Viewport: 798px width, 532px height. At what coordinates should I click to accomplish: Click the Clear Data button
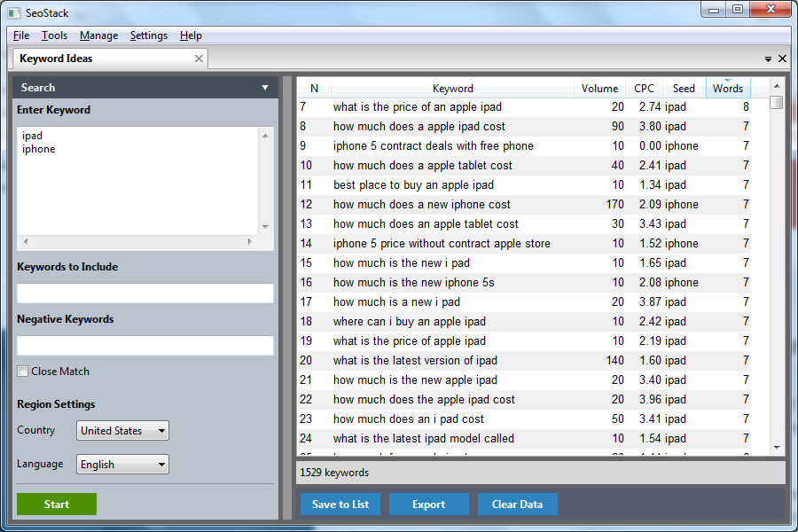517,504
